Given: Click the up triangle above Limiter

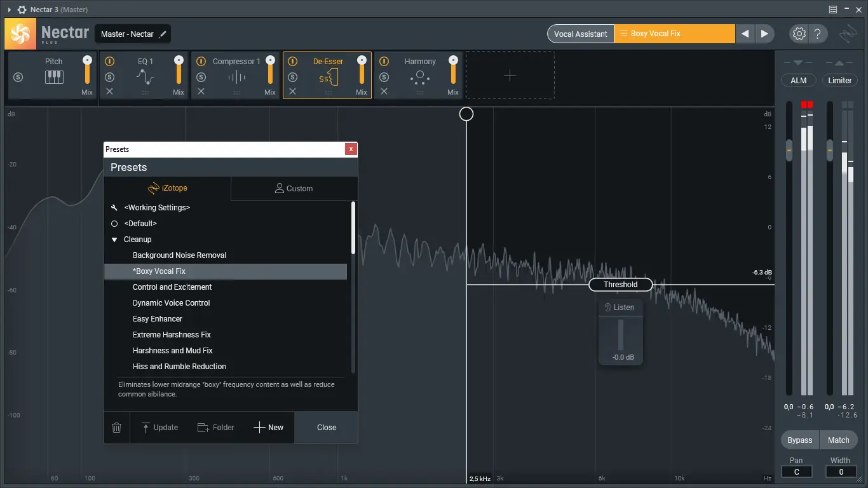Looking at the screenshot, I should pyautogui.click(x=839, y=63).
